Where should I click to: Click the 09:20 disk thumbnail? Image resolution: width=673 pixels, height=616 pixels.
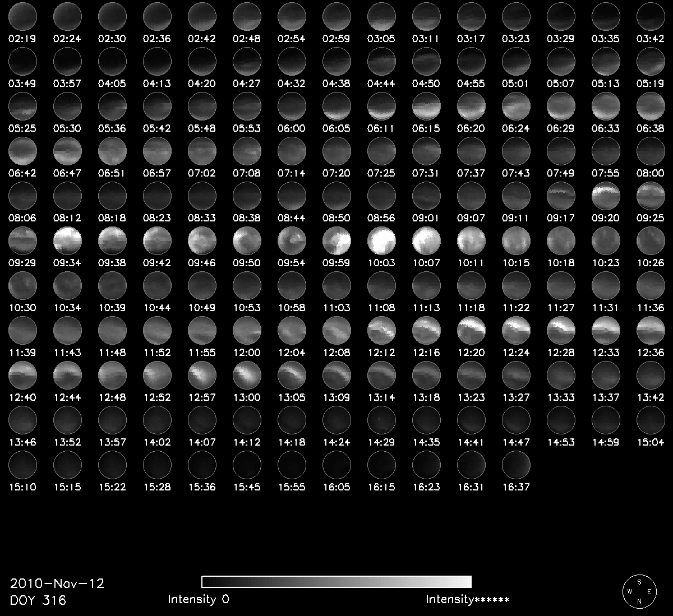click(x=606, y=196)
